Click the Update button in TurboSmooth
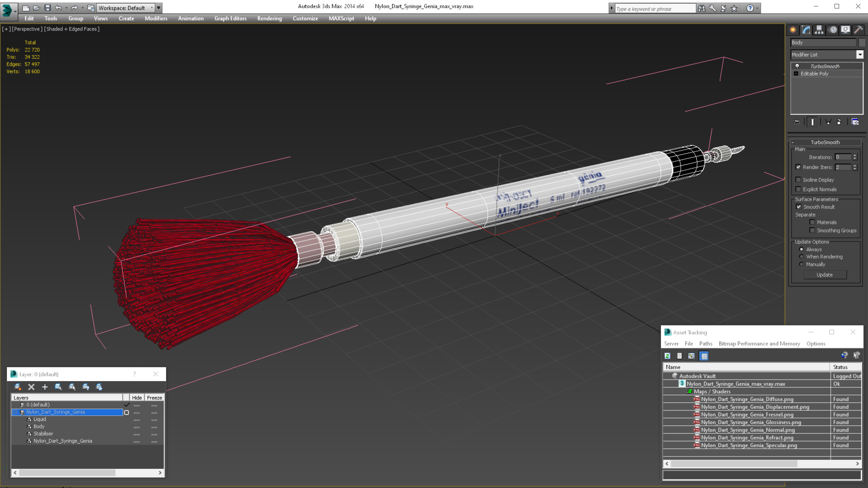 [x=825, y=275]
